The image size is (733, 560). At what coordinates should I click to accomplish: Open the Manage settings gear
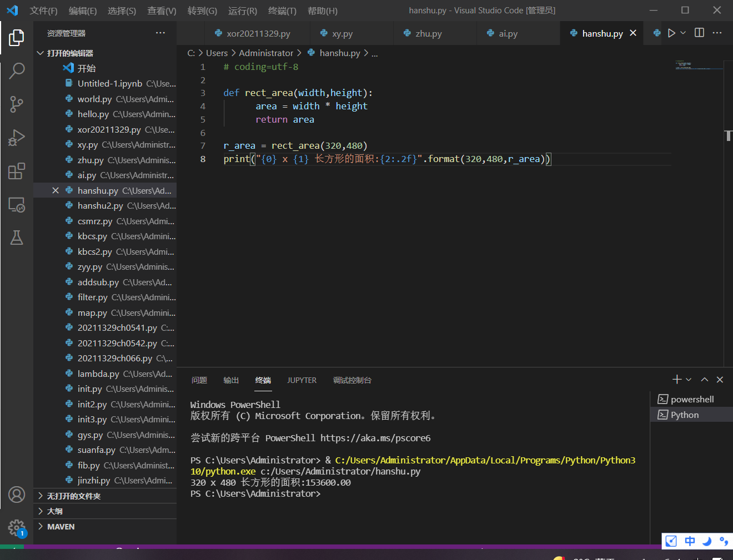[x=17, y=528]
